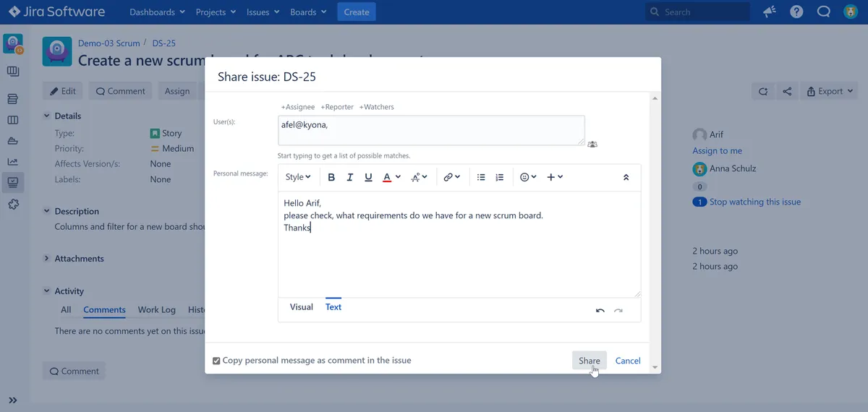The image size is (868, 412).
Task: Open the backlog icon in left sidebar
Action: [x=12, y=99]
